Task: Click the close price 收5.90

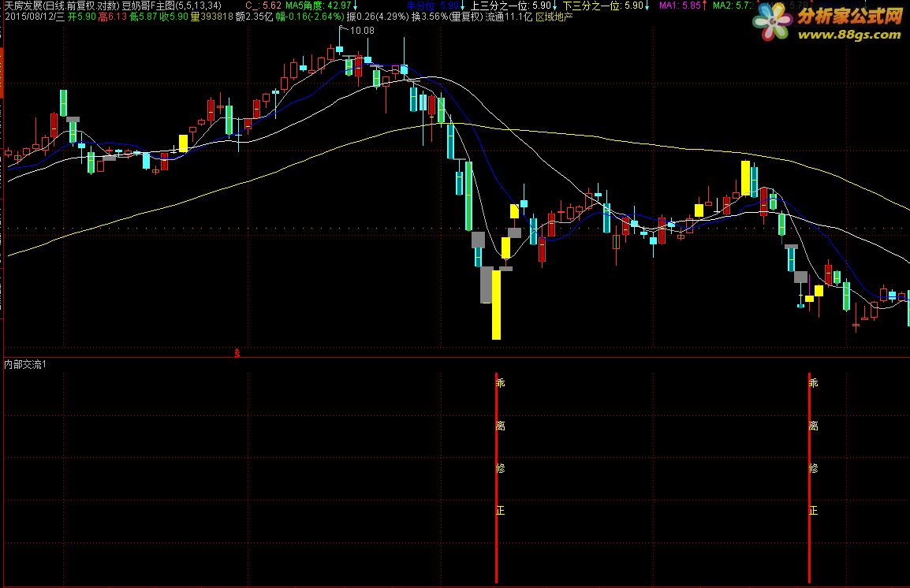Action: point(174,17)
